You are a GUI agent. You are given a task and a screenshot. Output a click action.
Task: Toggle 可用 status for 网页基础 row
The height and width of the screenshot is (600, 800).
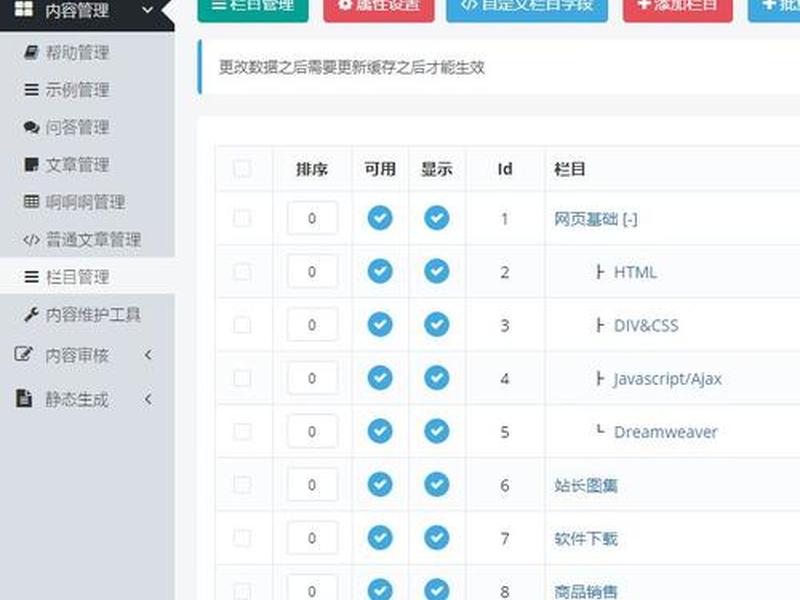click(x=380, y=218)
